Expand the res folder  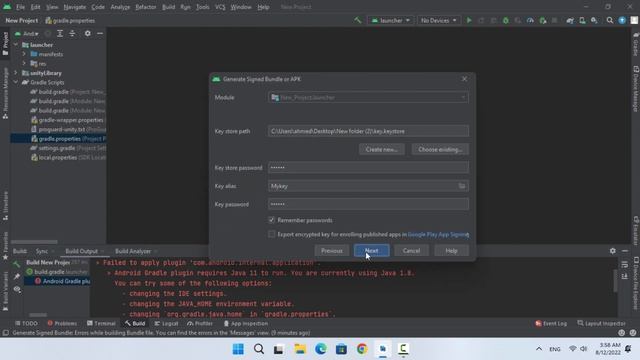pyautogui.click(x=24, y=63)
